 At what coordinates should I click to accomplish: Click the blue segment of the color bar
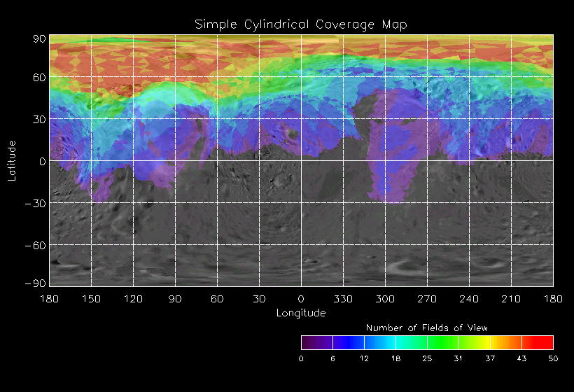(x=349, y=342)
